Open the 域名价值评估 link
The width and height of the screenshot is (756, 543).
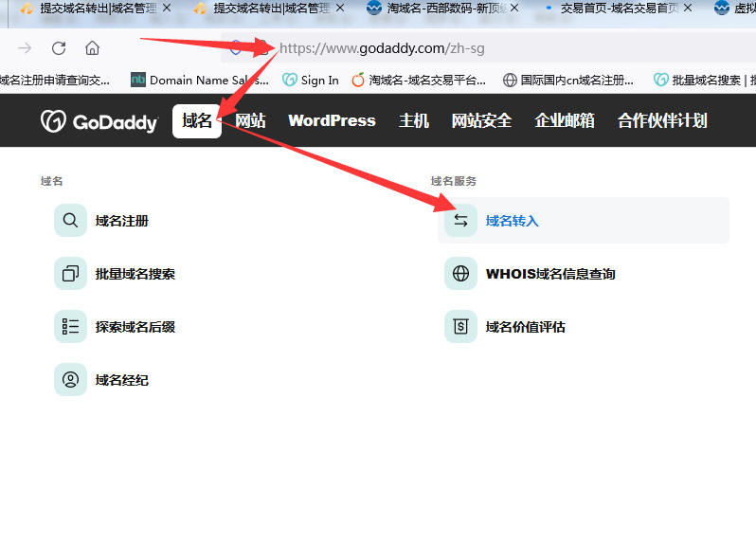click(525, 327)
